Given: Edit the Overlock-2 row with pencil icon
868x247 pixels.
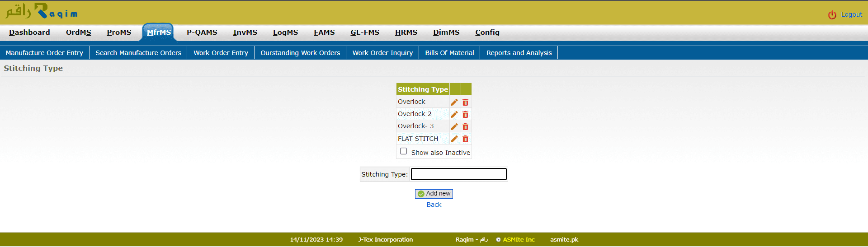Looking at the screenshot, I should tap(454, 114).
